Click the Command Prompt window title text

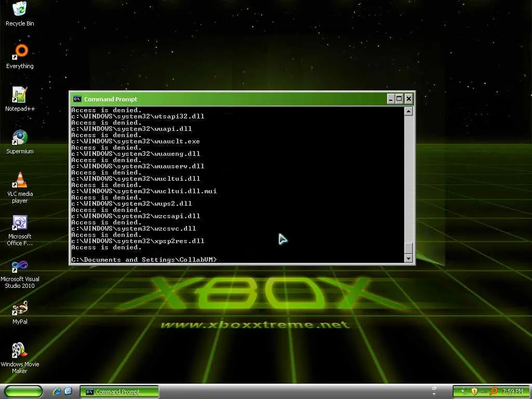(111, 99)
